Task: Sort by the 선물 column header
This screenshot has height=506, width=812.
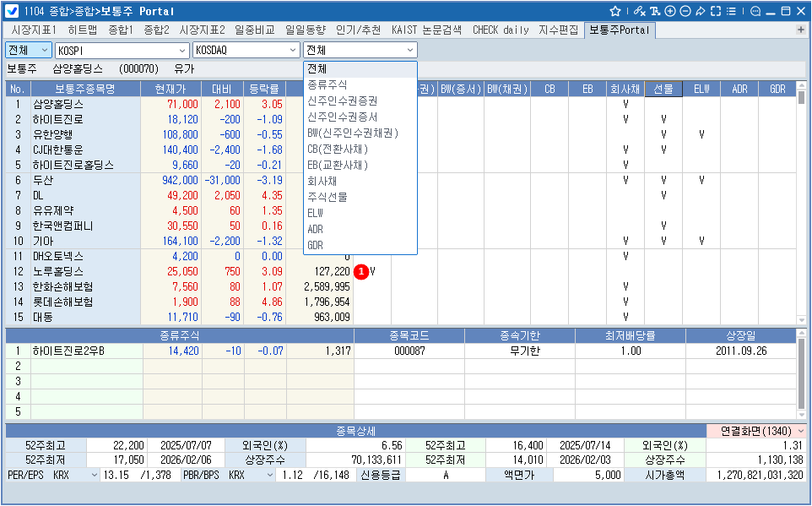Action: [663, 89]
